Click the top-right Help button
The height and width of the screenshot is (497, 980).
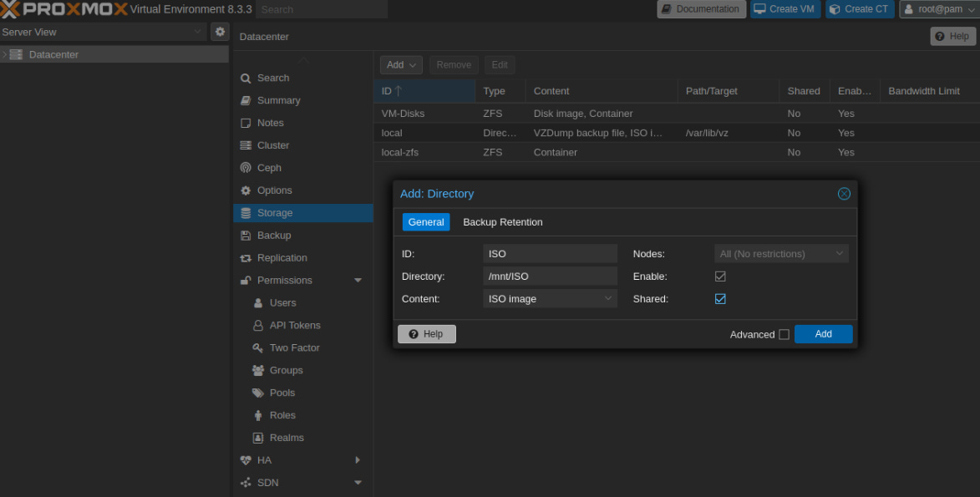[952, 36]
